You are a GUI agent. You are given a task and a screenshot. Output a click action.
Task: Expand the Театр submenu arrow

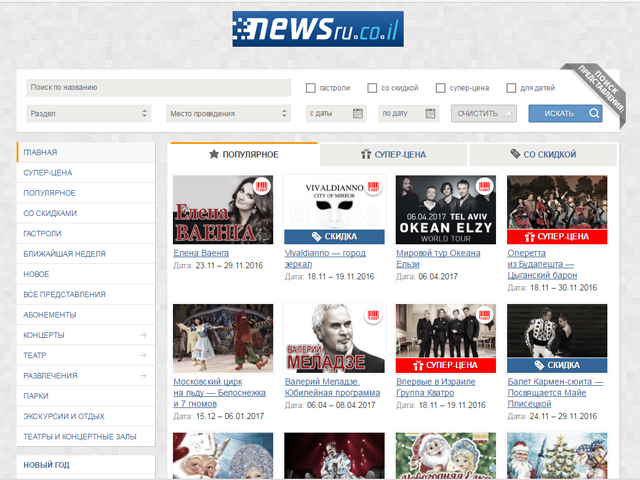pos(143,356)
